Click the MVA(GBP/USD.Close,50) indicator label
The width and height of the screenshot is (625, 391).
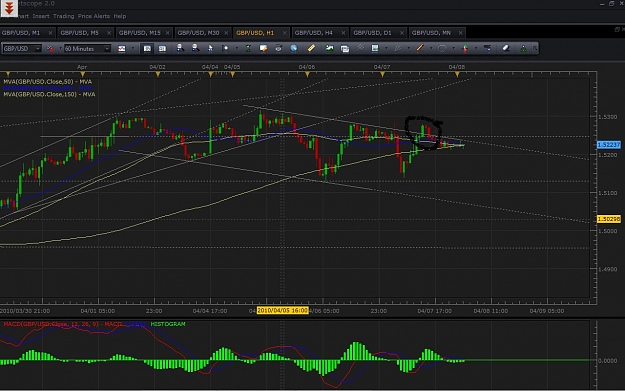point(47,82)
